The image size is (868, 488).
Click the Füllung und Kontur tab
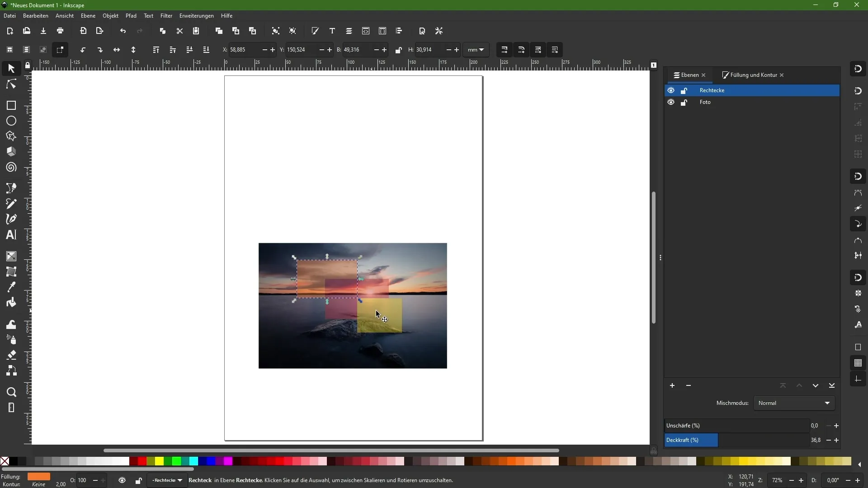click(x=752, y=75)
